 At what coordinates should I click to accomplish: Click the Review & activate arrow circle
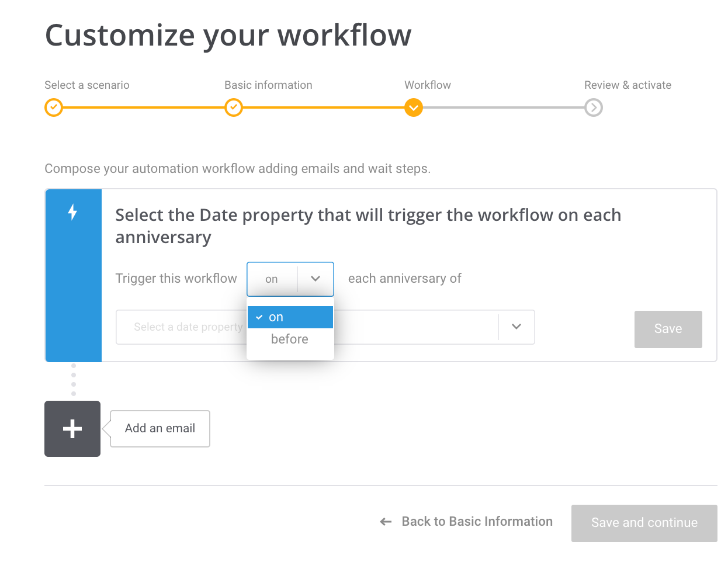coord(594,107)
